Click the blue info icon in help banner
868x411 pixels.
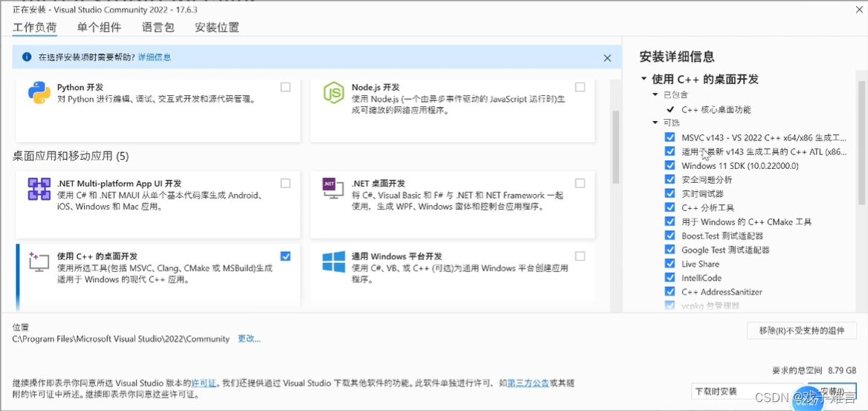point(27,57)
